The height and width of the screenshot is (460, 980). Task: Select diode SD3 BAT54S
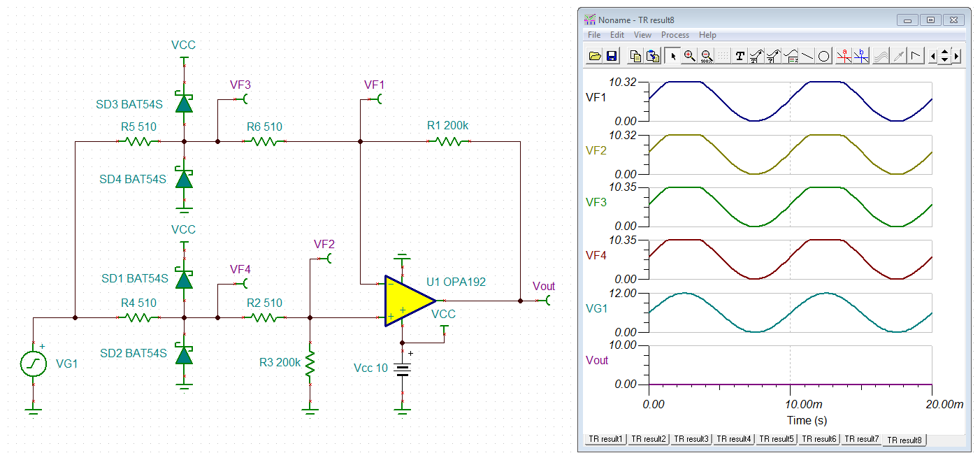tap(184, 103)
